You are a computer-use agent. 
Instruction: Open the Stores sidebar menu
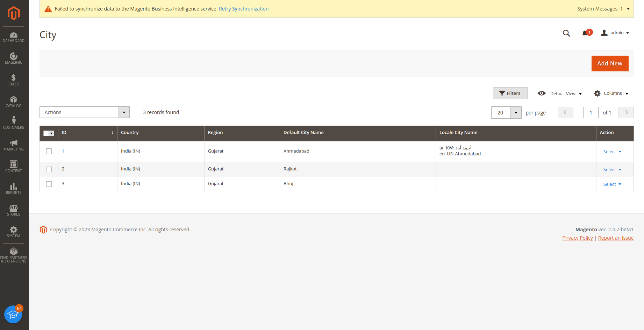[14, 210]
